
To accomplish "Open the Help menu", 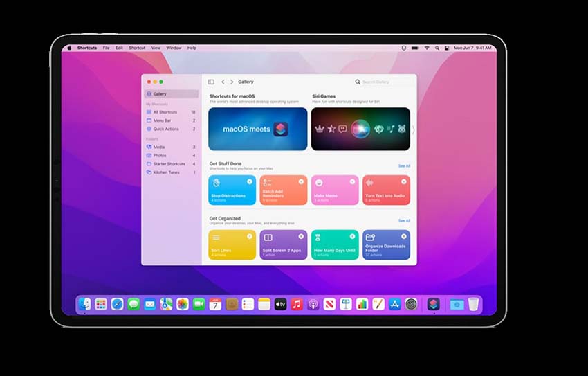I will point(192,48).
